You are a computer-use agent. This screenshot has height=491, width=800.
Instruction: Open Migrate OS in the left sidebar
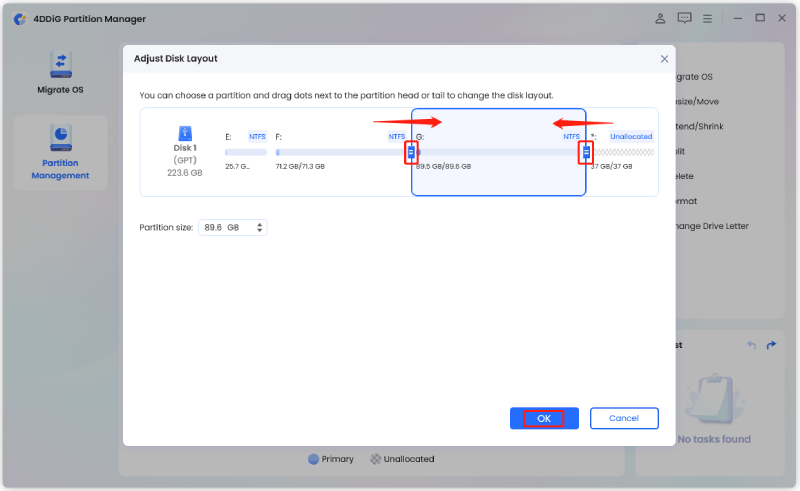pyautogui.click(x=60, y=72)
